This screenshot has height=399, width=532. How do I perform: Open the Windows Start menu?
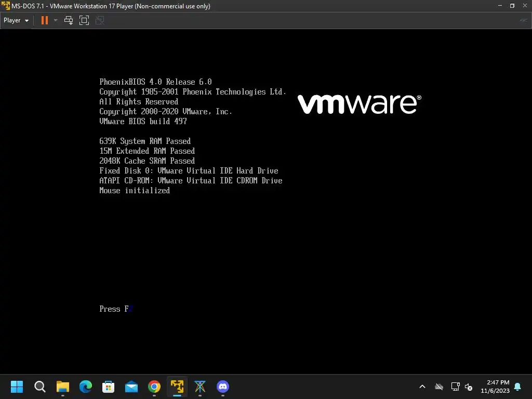pyautogui.click(x=17, y=387)
